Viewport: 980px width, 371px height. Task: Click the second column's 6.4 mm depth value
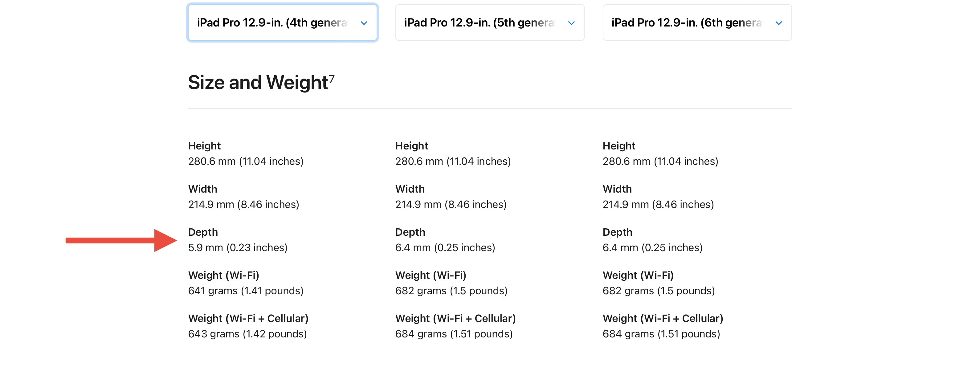pos(445,248)
